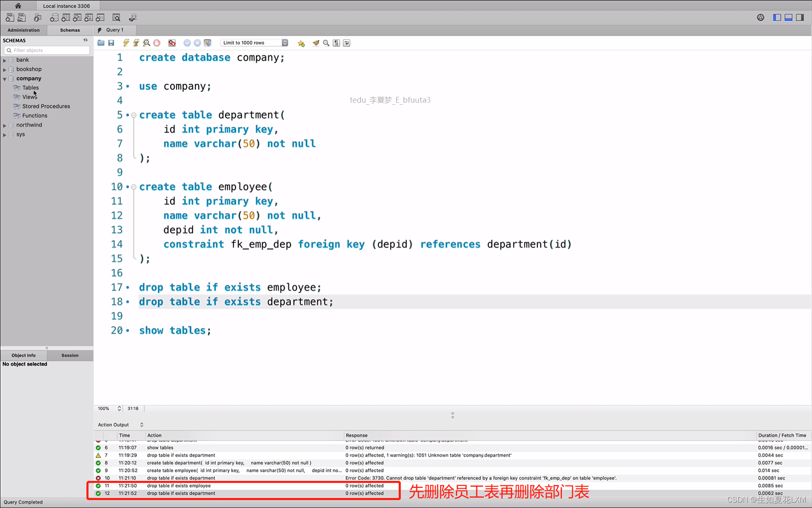Click the stop execution red hand icon
The width and height of the screenshot is (812, 508).
tap(157, 43)
